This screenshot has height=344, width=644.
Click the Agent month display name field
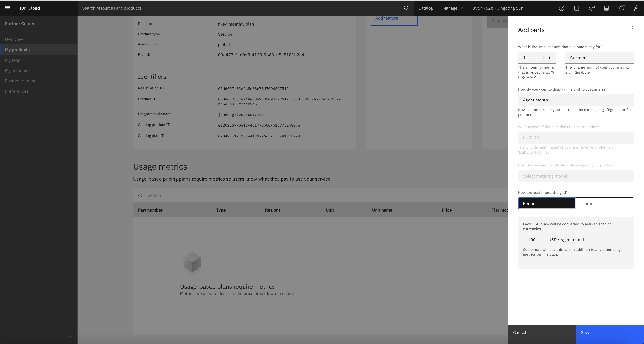point(576,100)
